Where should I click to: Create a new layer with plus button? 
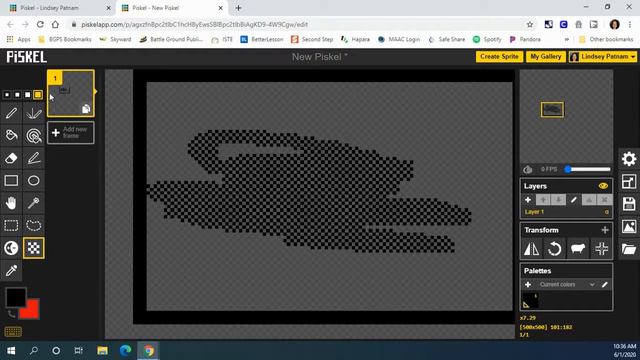coord(528,200)
